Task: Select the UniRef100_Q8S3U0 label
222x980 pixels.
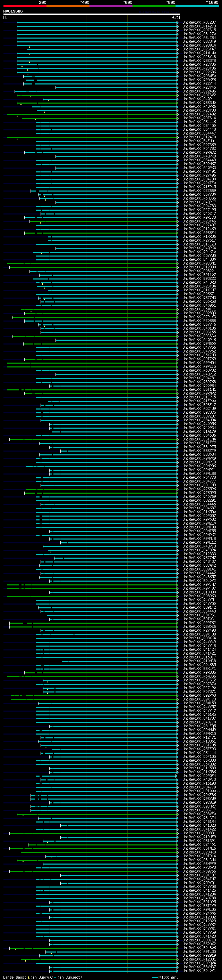Action: pos(199,103)
